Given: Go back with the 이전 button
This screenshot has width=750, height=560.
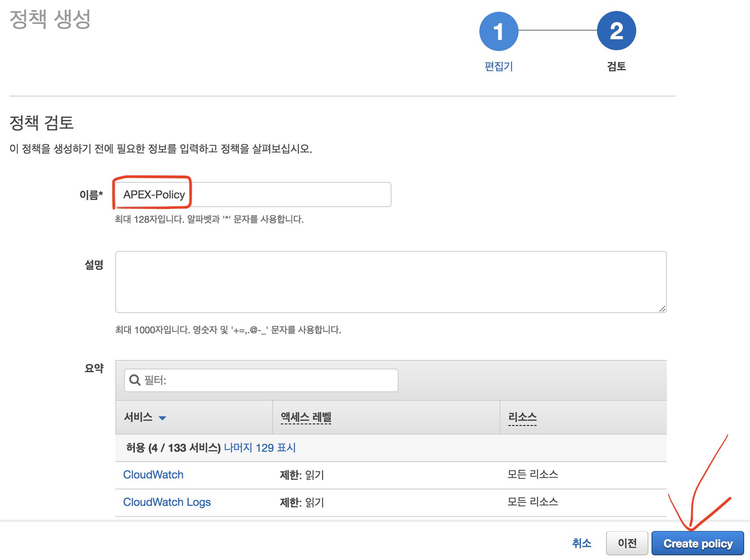Looking at the screenshot, I should click(627, 543).
